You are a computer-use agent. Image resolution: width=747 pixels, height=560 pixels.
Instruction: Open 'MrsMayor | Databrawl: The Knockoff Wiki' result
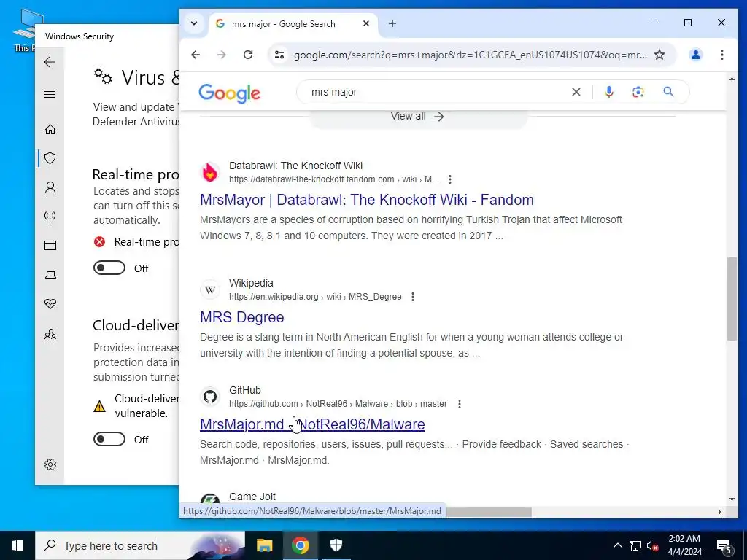point(367,200)
